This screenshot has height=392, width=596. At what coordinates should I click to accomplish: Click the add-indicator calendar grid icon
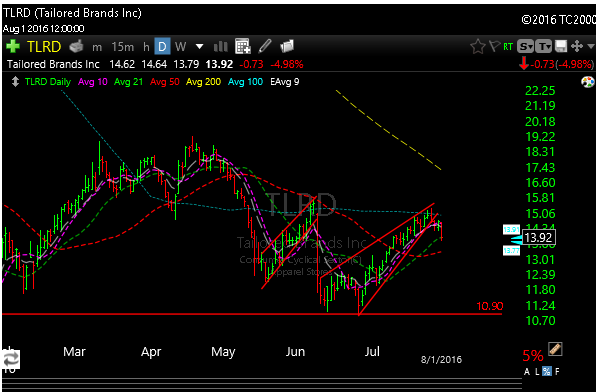243,46
